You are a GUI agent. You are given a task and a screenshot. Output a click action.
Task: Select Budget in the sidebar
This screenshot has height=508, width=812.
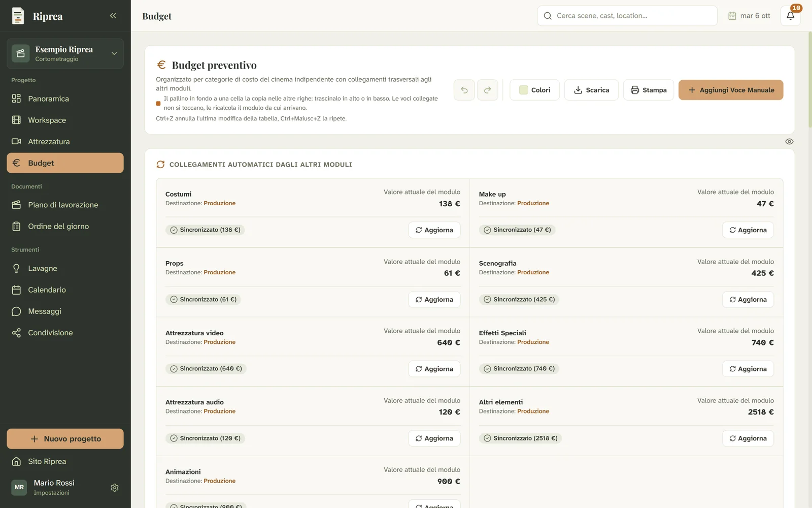[65, 163]
